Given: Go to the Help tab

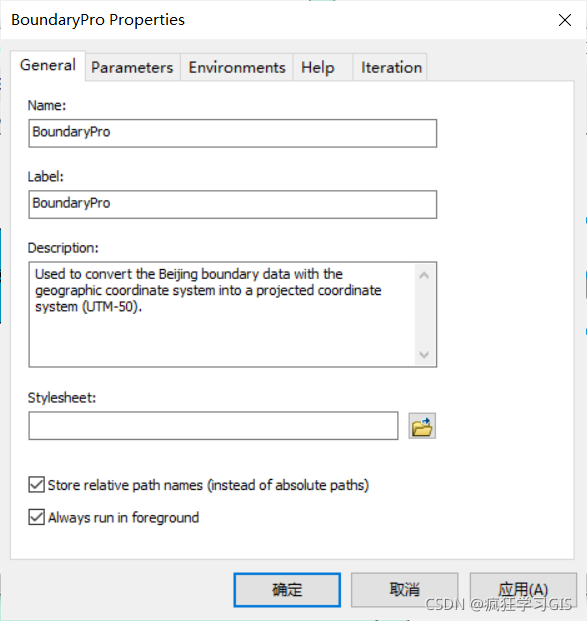Looking at the screenshot, I should click(318, 67).
